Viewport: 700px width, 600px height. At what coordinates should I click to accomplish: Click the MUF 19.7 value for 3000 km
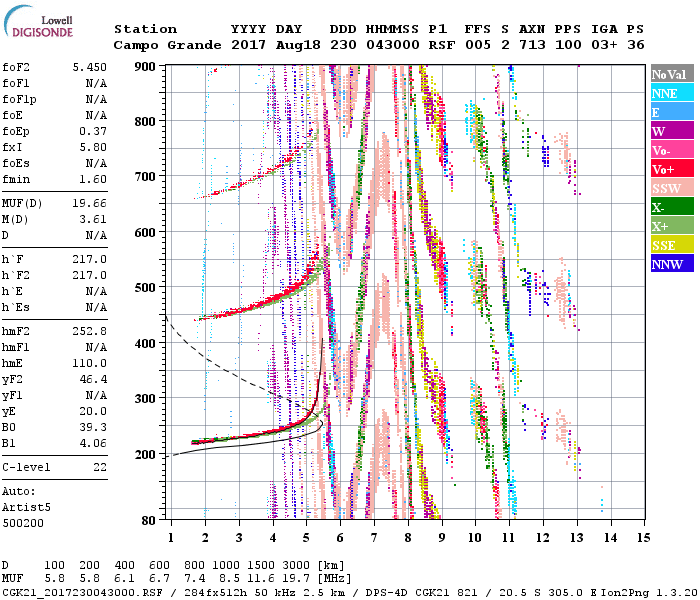pyautogui.click(x=296, y=578)
